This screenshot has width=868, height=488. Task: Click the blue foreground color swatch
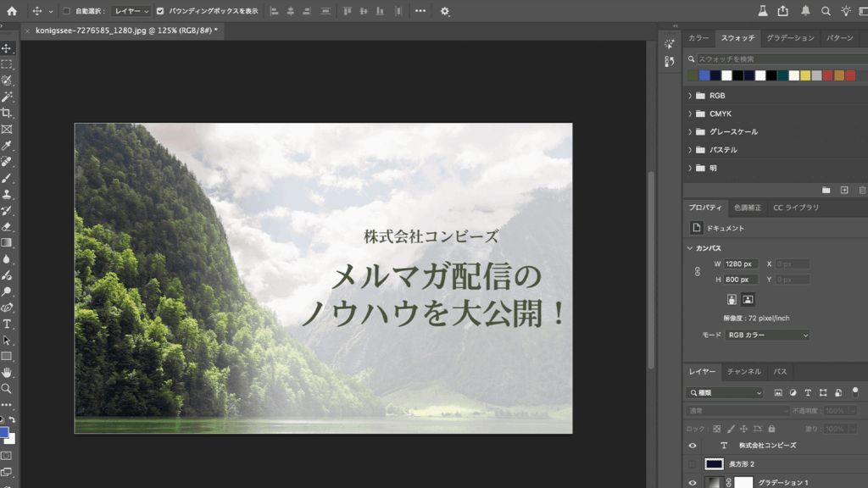4,433
